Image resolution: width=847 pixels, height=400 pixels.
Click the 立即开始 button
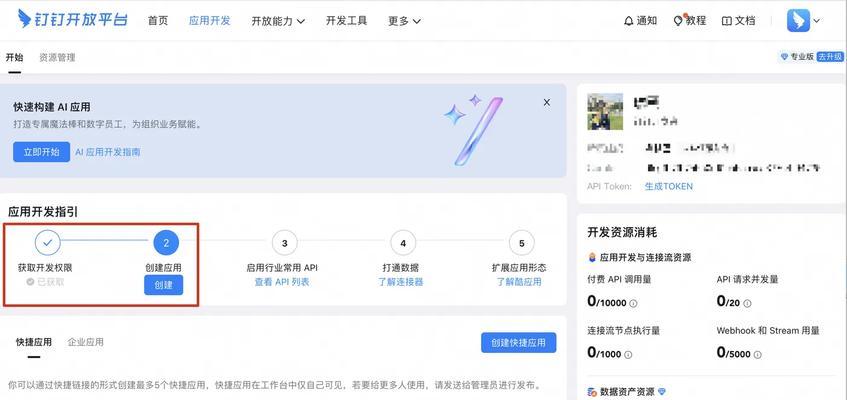click(x=42, y=152)
